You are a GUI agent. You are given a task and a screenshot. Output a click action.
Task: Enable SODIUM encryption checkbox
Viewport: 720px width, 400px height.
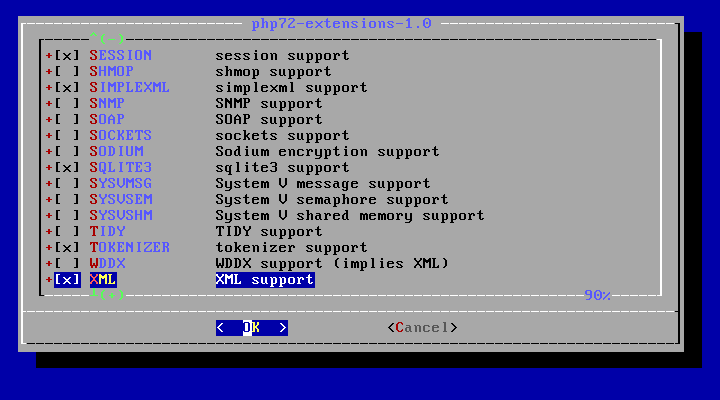(x=67, y=152)
